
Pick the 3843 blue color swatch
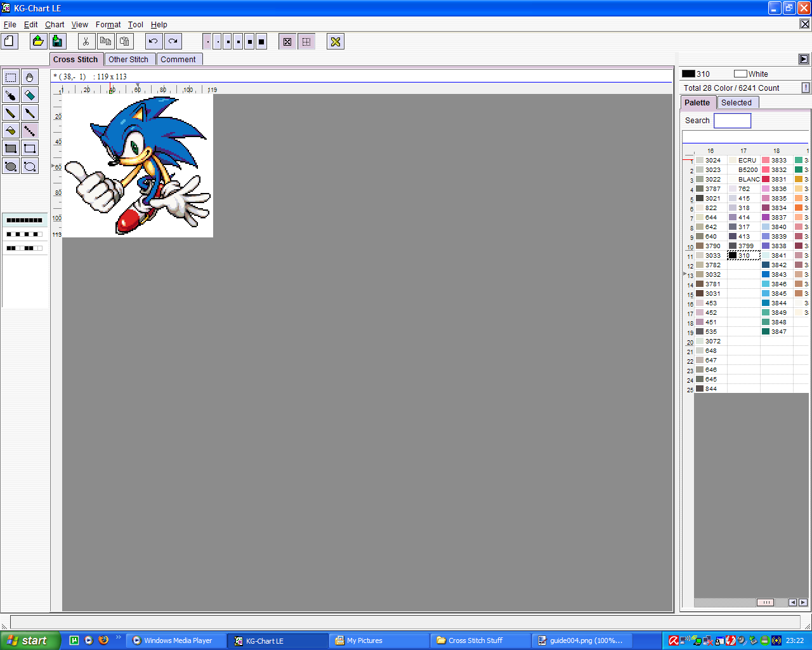777,274
